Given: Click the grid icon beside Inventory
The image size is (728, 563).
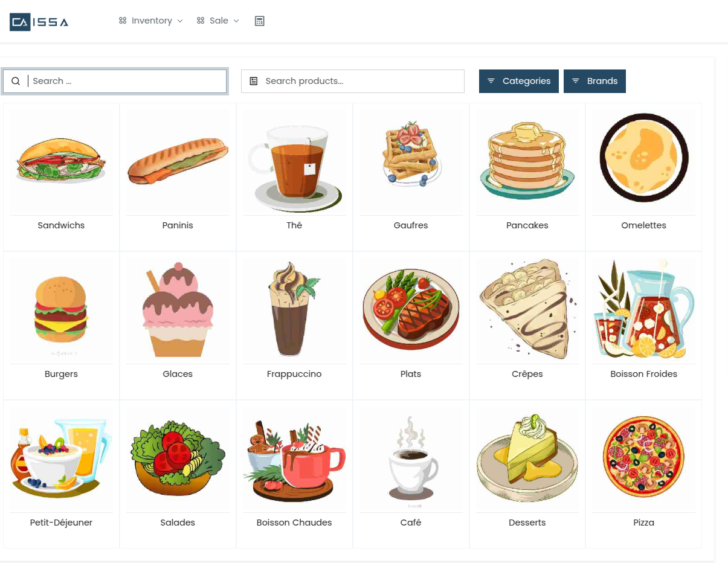Looking at the screenshot, I should (123, 21).
